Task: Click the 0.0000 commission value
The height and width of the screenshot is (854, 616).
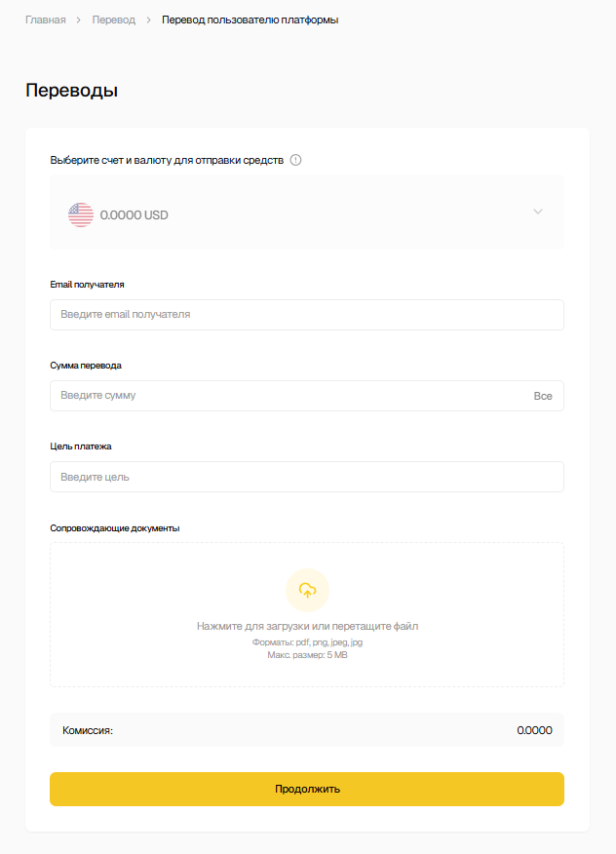Action: point(534,729)
